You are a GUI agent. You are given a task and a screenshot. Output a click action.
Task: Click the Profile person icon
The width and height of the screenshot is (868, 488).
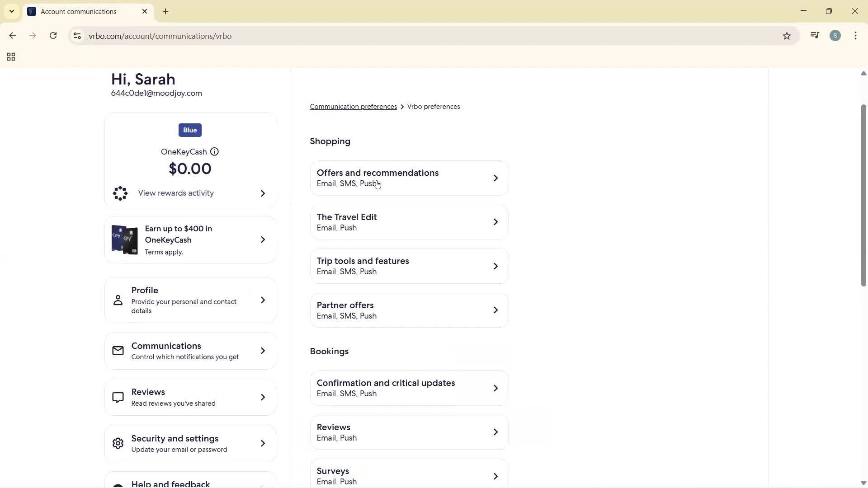(118, 300)
